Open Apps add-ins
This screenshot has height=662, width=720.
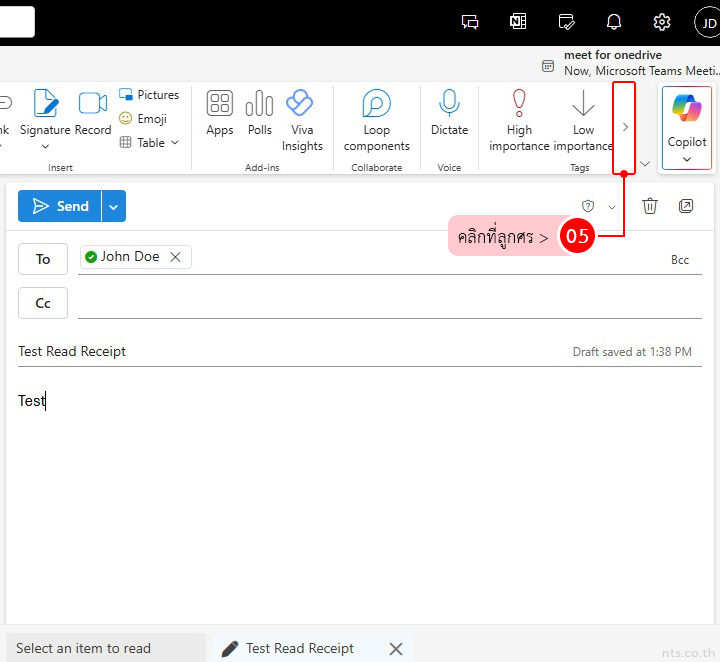coord(220,112)
